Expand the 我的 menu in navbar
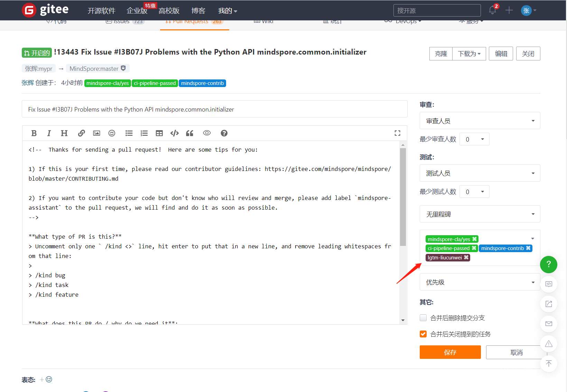 [227, 11]
